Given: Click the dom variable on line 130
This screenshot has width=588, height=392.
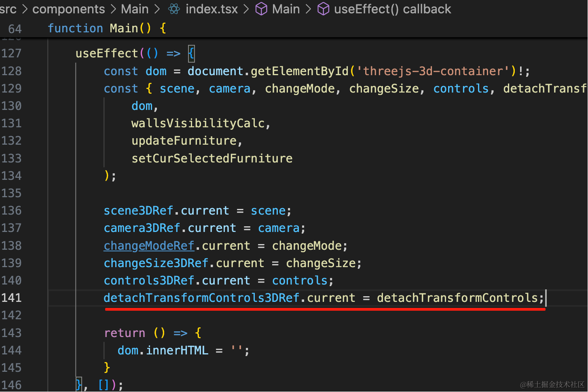Looking at the screenshot, I should [x=142, y=106].
